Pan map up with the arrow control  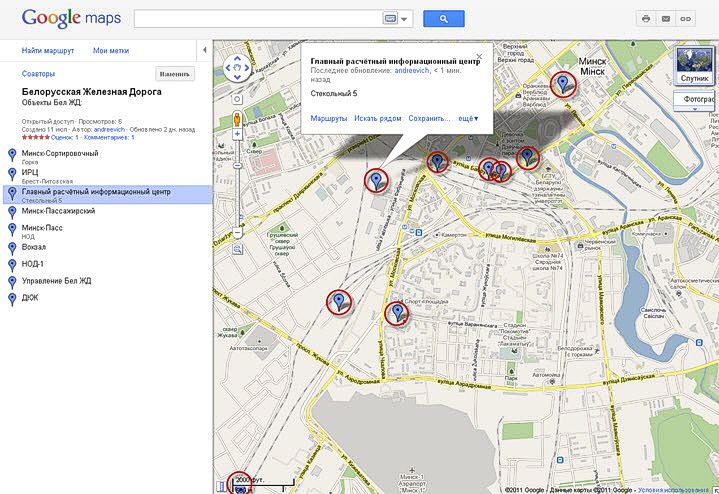point(237,59)
